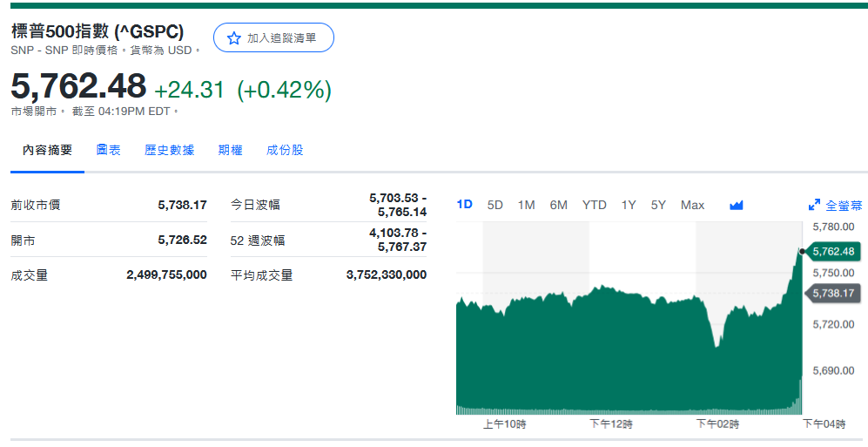Click the 全螢幕 fullscreen link

pos(843,206)
